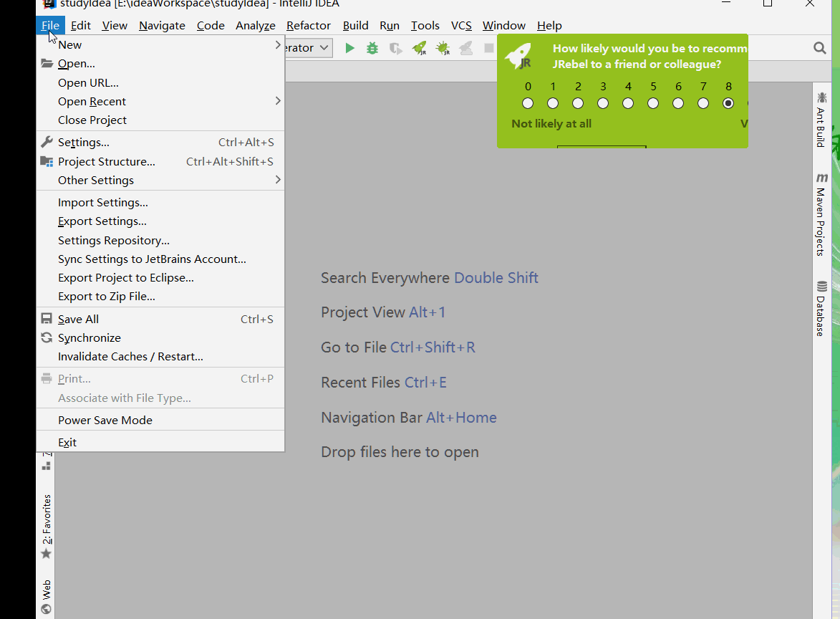Open the Maven Projects side panel

tap(821, 214)
